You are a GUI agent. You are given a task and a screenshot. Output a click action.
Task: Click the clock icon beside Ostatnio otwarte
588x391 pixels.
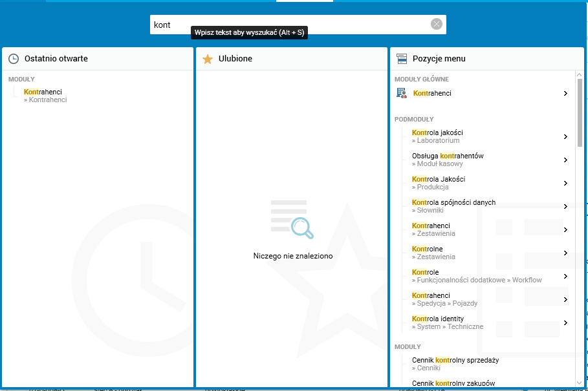tap(14, 59)
